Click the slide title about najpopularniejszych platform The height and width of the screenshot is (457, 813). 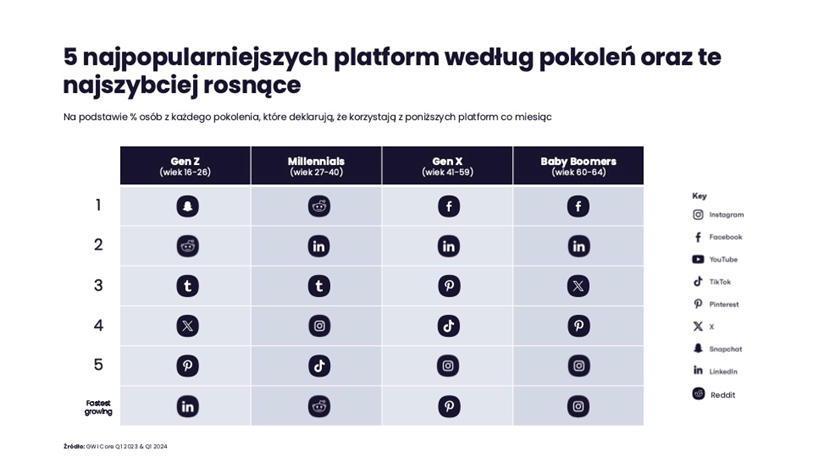tap(391, 70)
